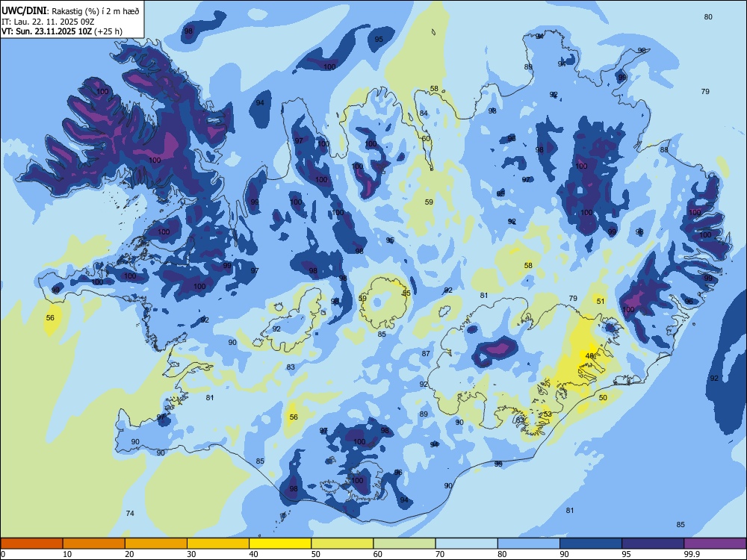Pick the pale yellow 50–60 legend swatch
The height and width of the screenshot is (560, 747).
coord(342,544)
